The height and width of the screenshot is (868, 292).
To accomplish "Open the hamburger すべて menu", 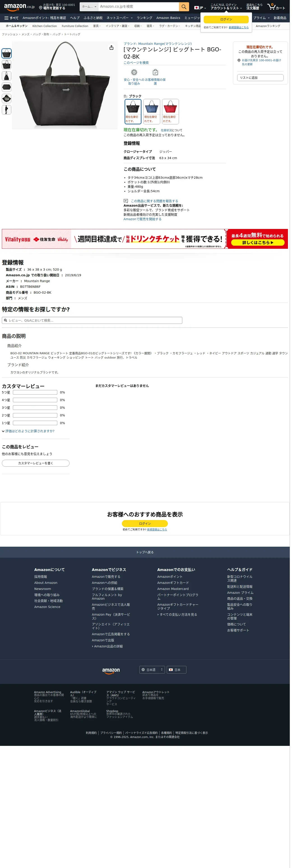I will pos(12,18).
